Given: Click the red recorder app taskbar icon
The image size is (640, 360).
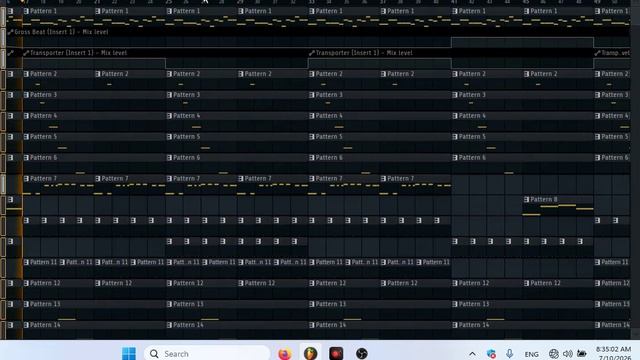Looking at the screenshot, I should (336, 353).
